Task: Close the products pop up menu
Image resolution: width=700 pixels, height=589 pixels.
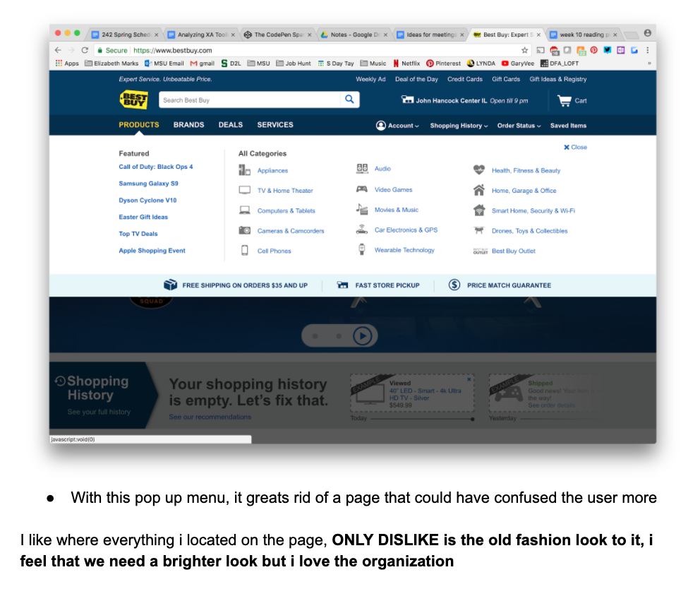Action: [x=575, y=147]
